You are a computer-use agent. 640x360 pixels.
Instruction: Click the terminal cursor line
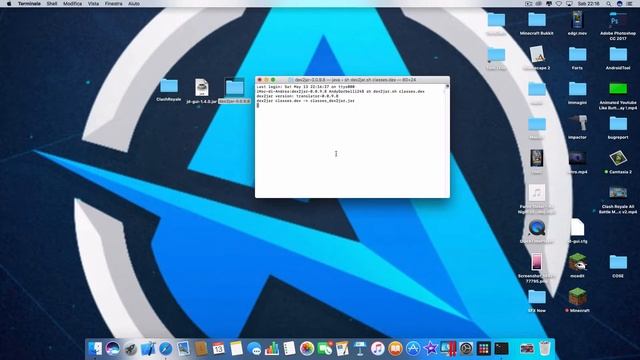[x=258, y=105]
